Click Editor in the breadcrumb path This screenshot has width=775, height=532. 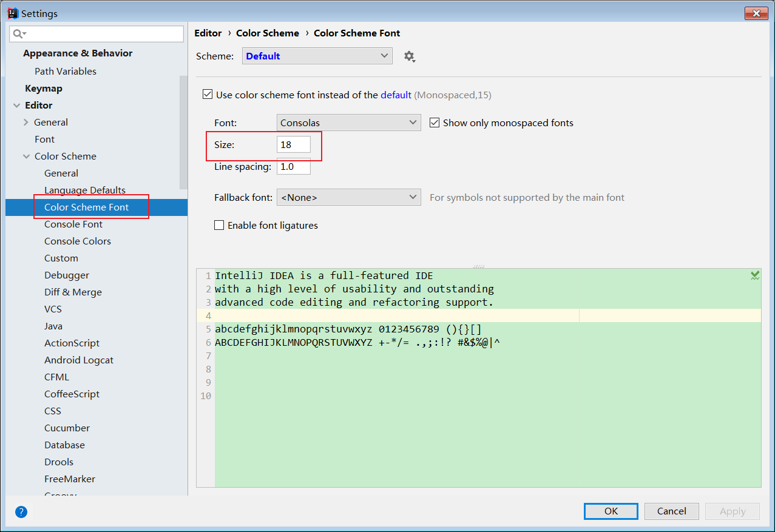[x=208, y=33]
